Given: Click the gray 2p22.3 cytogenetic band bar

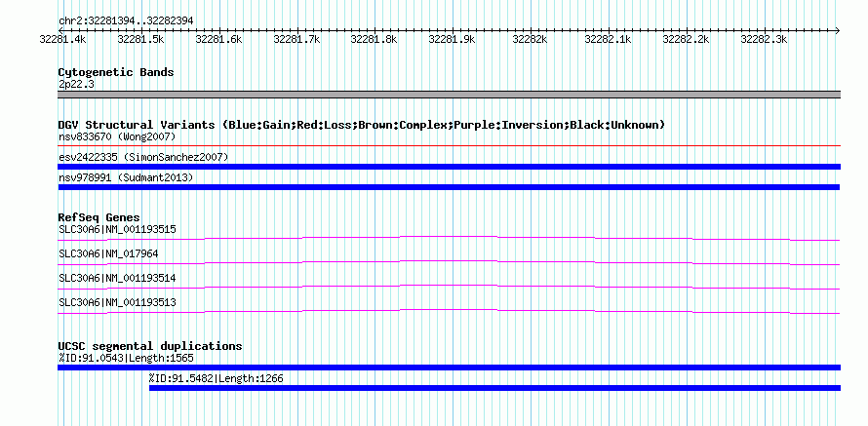Looking at the screenshot, I should (x=449, y=95).
